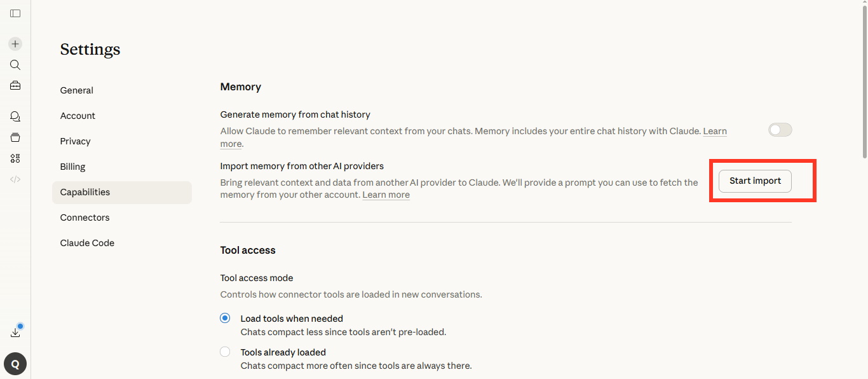868x379 pixels.
Task: Go to General settings tab
Action: pos(77,90)
